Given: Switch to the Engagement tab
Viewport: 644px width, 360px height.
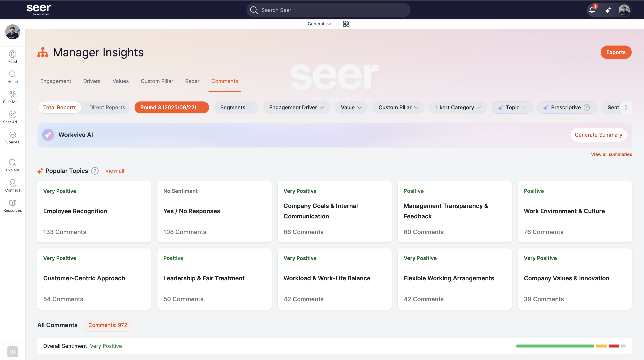Looking at the screenshot, I should pos(56,81).
